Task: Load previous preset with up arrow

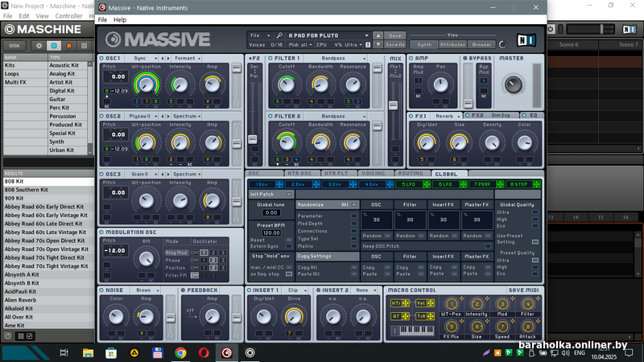Action: coord(378,35)
